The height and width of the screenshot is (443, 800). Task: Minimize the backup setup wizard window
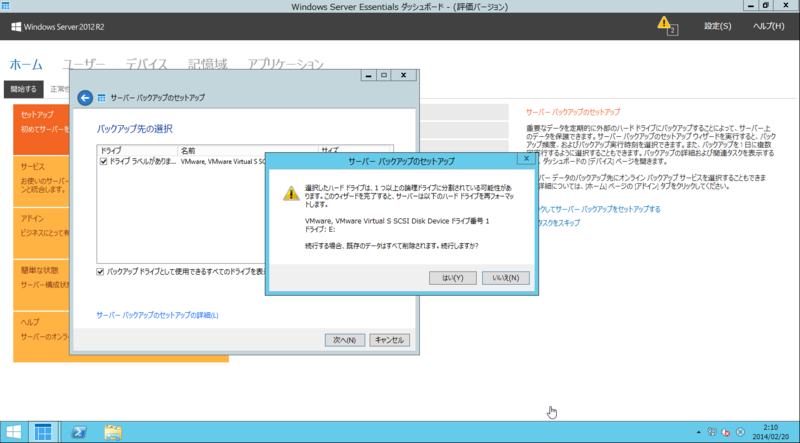[x=368, y=75]
